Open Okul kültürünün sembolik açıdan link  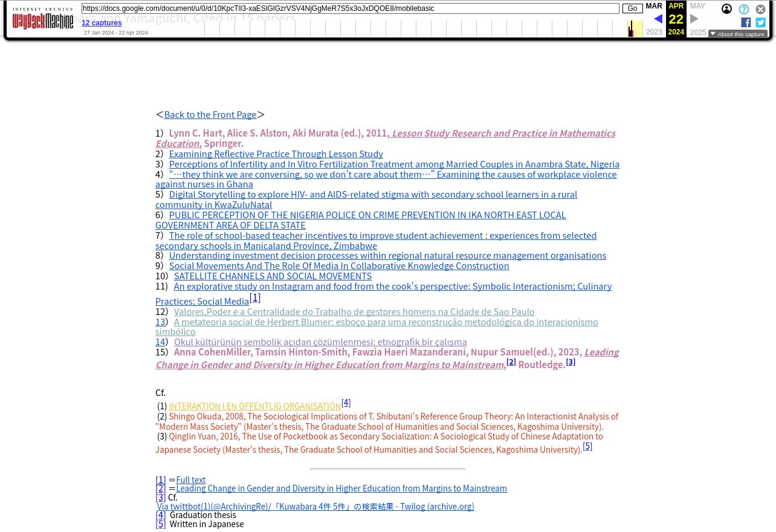coord(320,342)
